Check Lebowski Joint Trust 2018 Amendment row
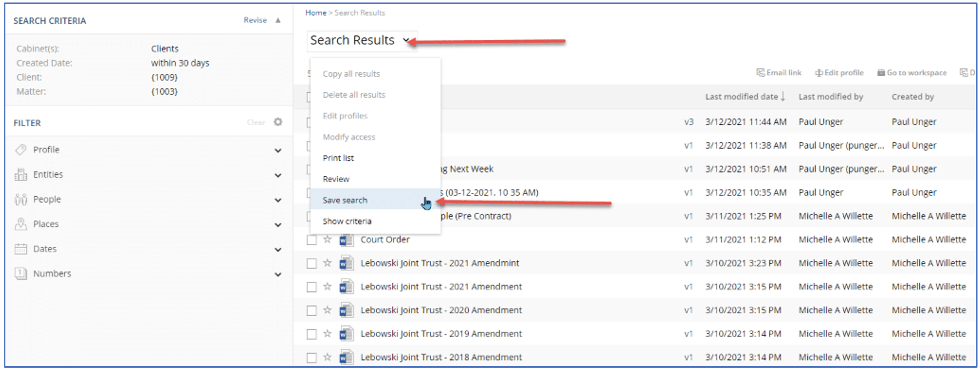This screenshot has height=371, width=980. 311,358
